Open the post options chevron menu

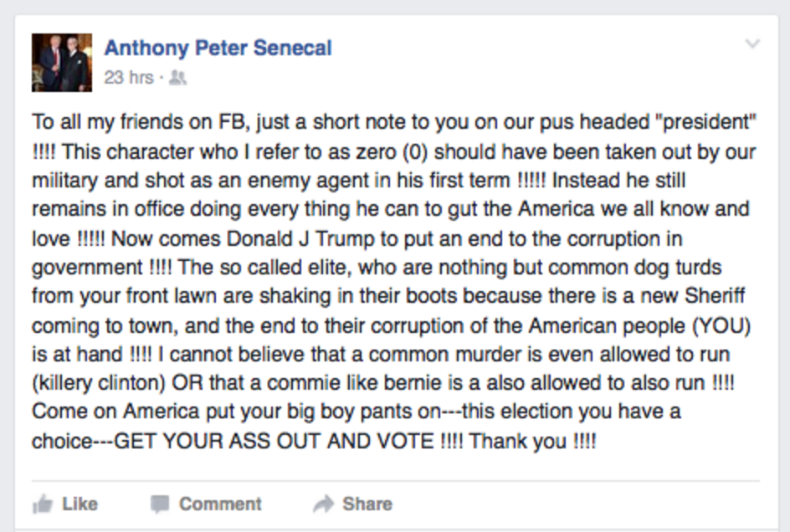[x=752, y=43]
